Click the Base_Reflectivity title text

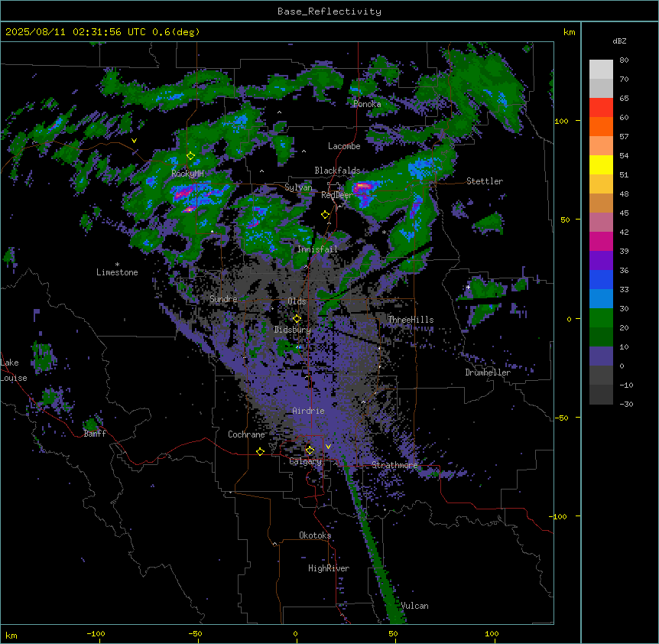[x=329, y=11]
